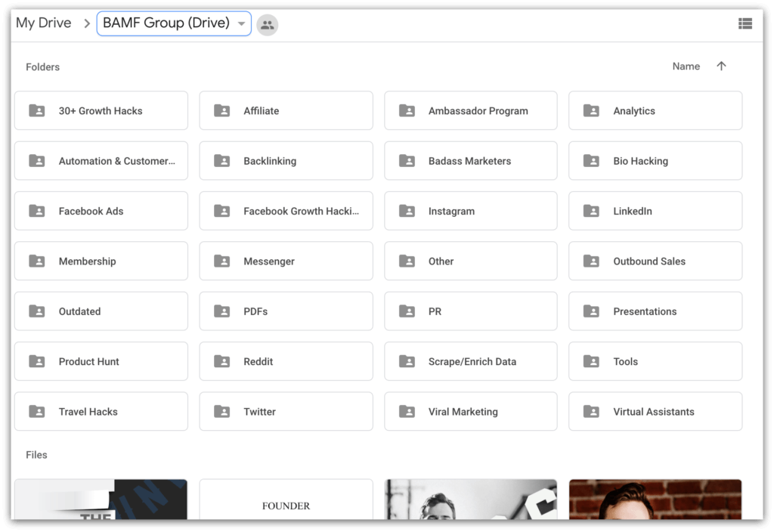Click the Ambassador Program folder icon
Image resolution: width=774 pixels, height=532 pixels.
click(x=407, y=110)
